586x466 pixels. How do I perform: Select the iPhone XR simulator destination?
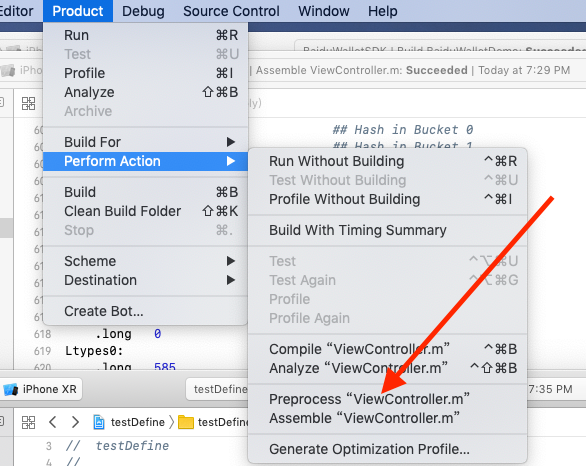coord(40,389)
